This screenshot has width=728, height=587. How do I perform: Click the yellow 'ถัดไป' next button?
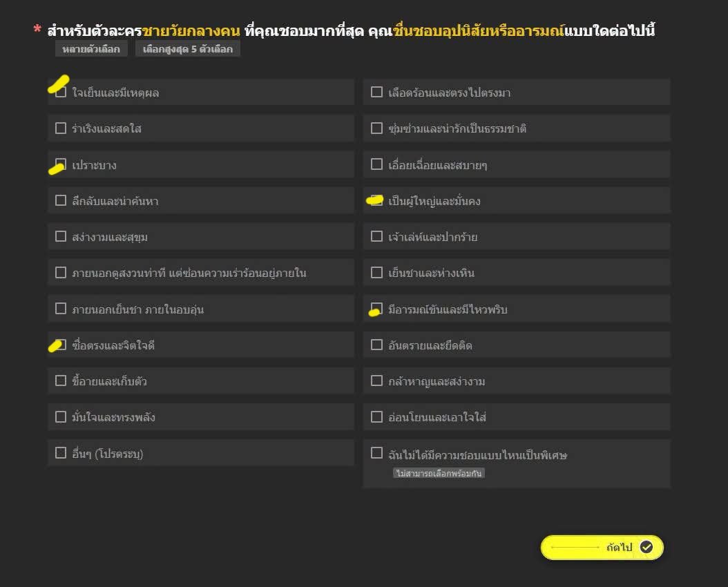point(602,548)
